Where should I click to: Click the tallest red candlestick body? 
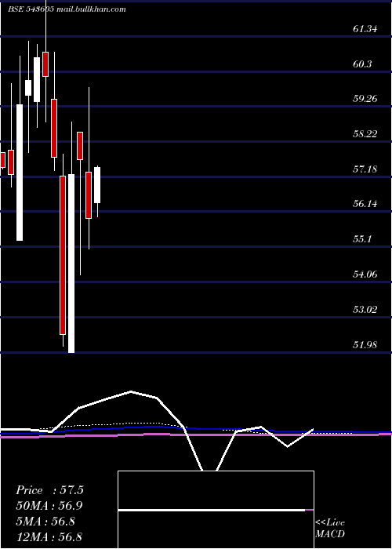(x=63, y=255)
